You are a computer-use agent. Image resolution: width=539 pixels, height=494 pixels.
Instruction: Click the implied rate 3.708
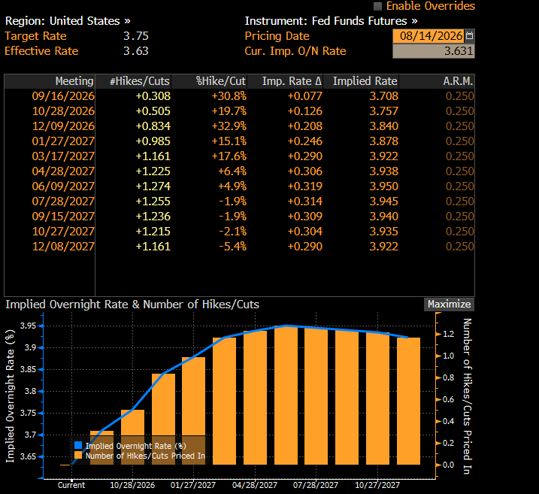click(384, 96)
